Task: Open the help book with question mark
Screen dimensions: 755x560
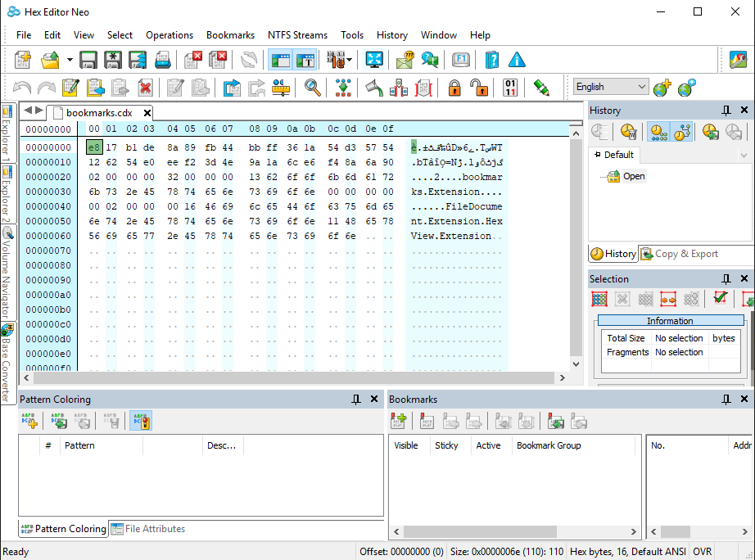Action: [491, 60]
